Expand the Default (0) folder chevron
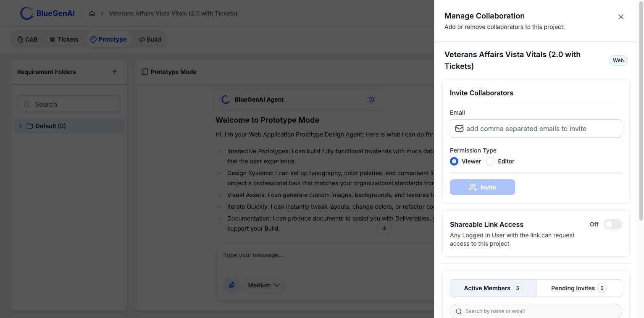Screen dimensions: 644x318 point(20,126)
